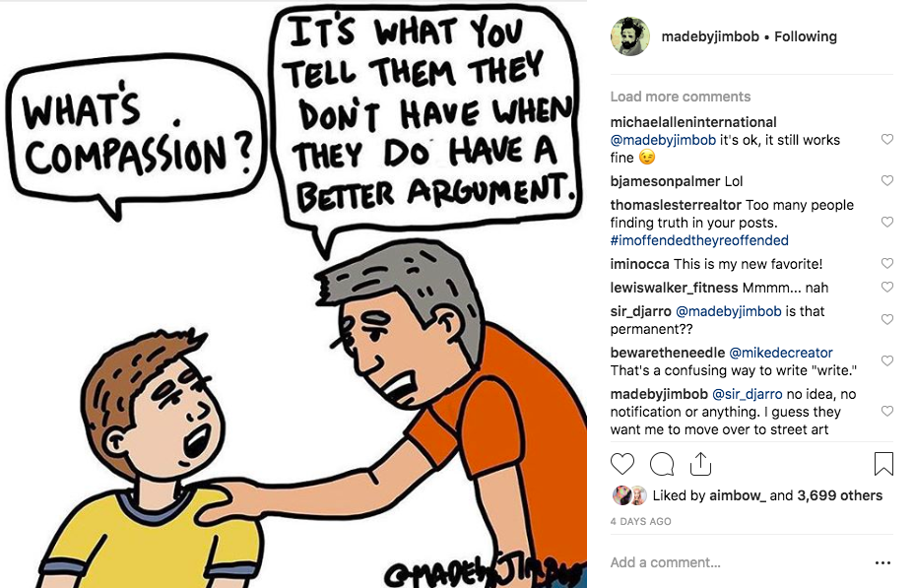Heart thomaslesterrealtor's comment

pyautogui.click(x=886, y=222)
